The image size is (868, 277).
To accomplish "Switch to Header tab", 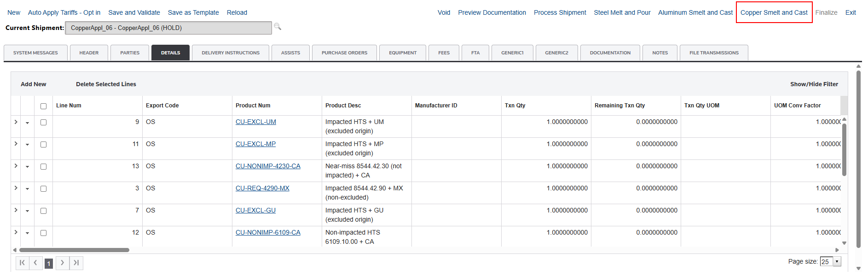I will [89, 53].
